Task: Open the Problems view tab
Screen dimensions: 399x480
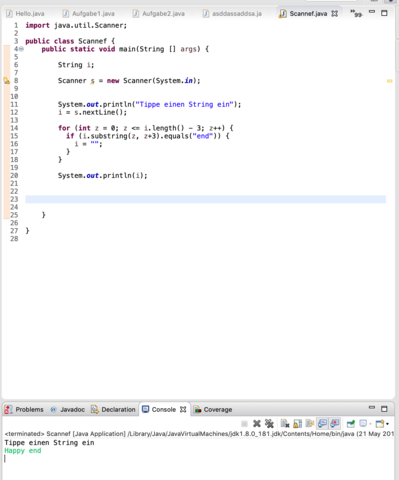Action: coord(24,409)
